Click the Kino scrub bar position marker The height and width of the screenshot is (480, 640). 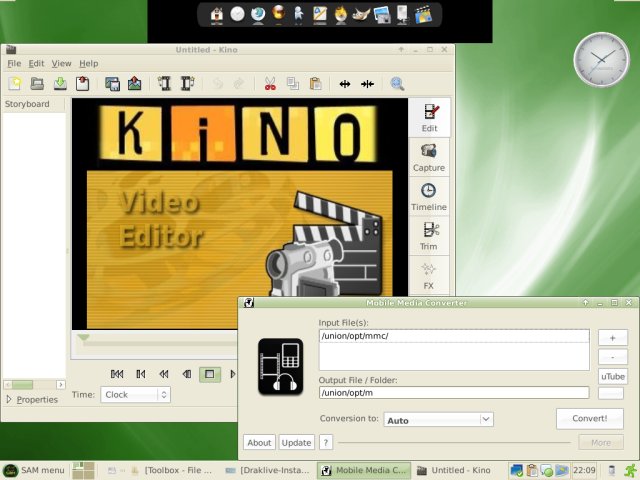pyautogui.click(x=83, y=338)
